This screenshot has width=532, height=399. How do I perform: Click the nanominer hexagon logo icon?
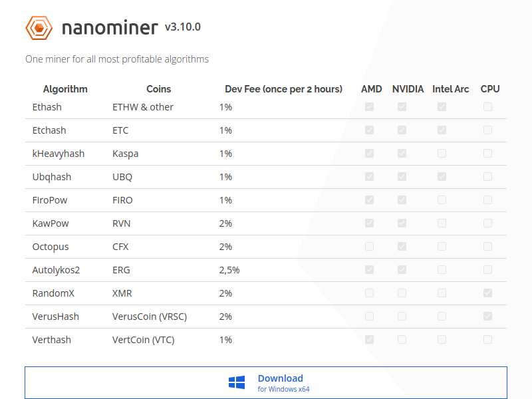tap(39, 28)
